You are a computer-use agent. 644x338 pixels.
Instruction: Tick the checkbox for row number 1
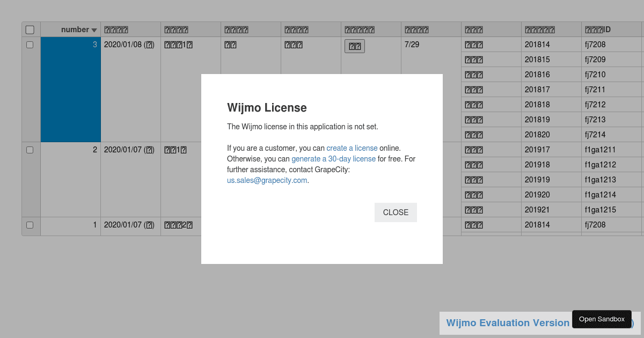click(x=30, y=225)
